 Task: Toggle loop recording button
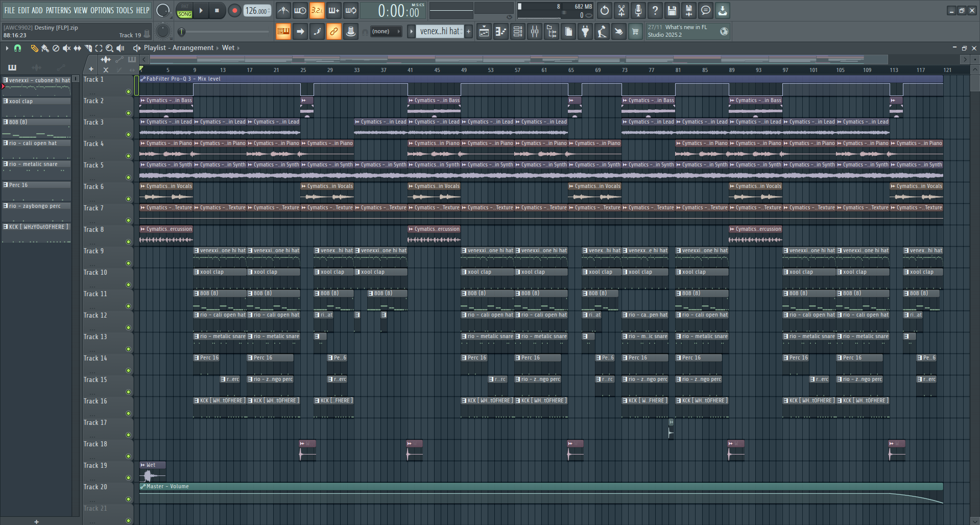[351, 10]
